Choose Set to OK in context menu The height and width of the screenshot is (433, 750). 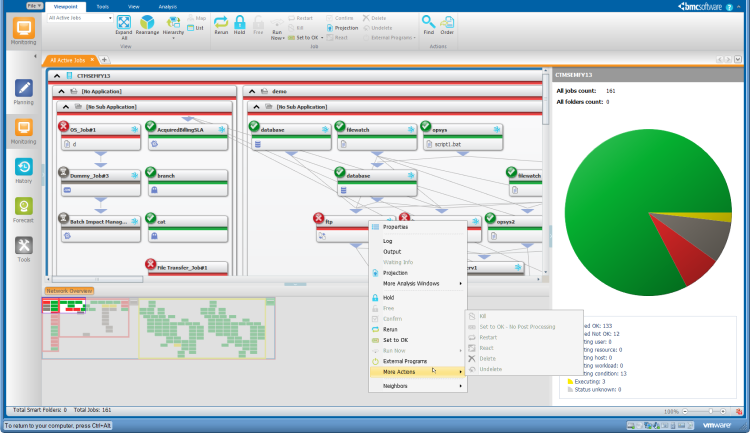pos(394,341)
